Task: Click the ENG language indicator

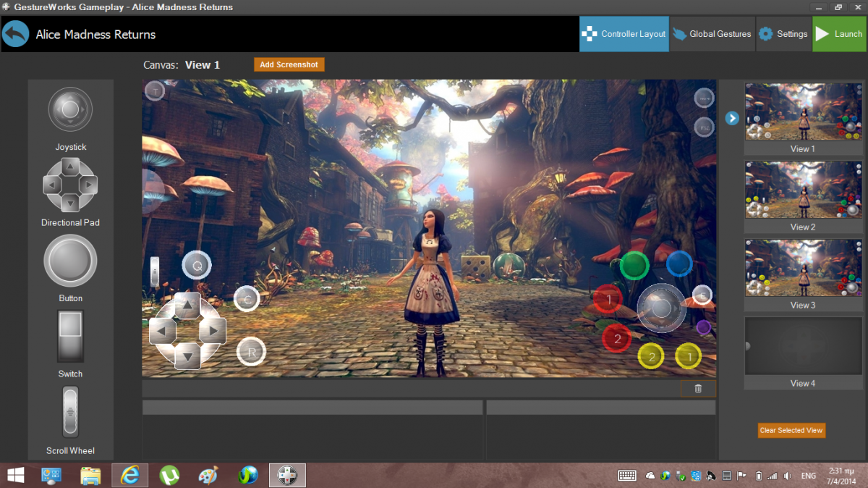Action: point(809,476)
